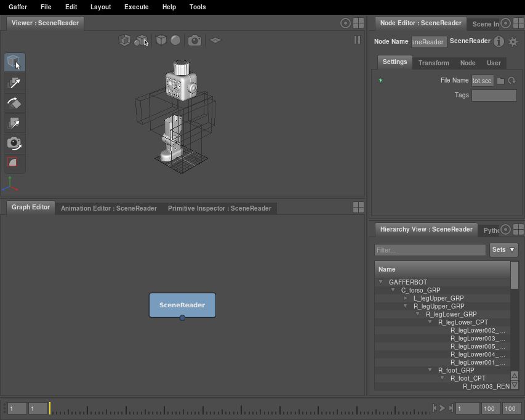
Task: Open the Execute menu
Action: [x=136, y=7]
